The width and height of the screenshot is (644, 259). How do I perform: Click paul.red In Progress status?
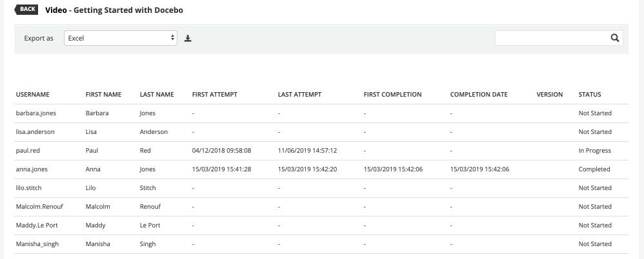[x=594, y=151]
